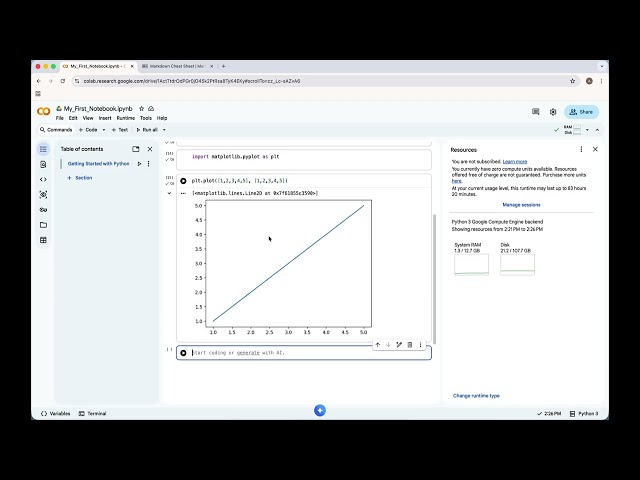Click the Share button
The width and height of the screenshot is (640, 480).
pos(581,112)
